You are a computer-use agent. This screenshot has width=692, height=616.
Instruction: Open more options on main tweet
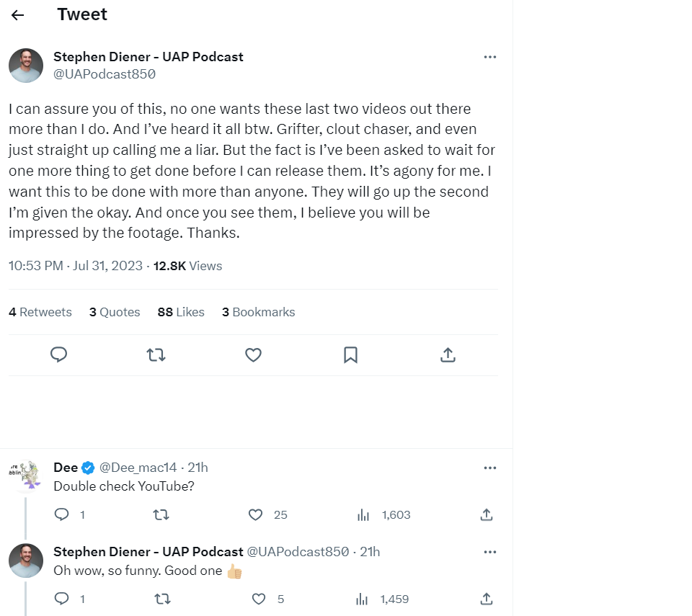[490, 57]
